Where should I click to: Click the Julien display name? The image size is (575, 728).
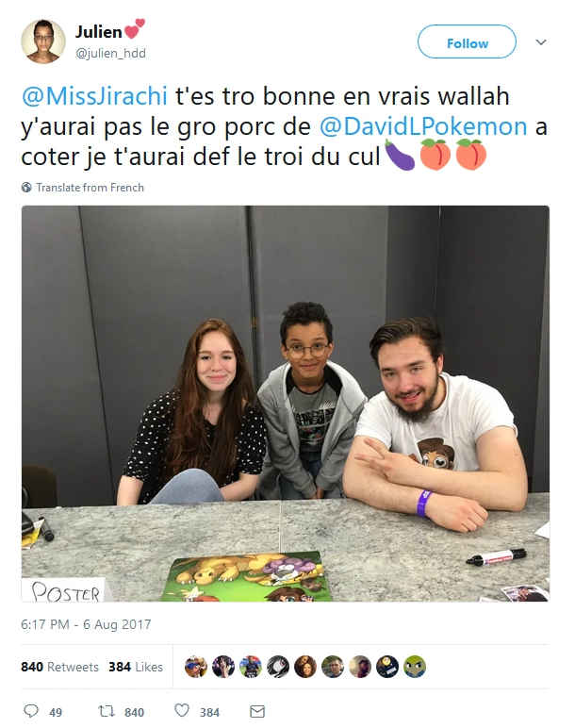tap(98, 31)
